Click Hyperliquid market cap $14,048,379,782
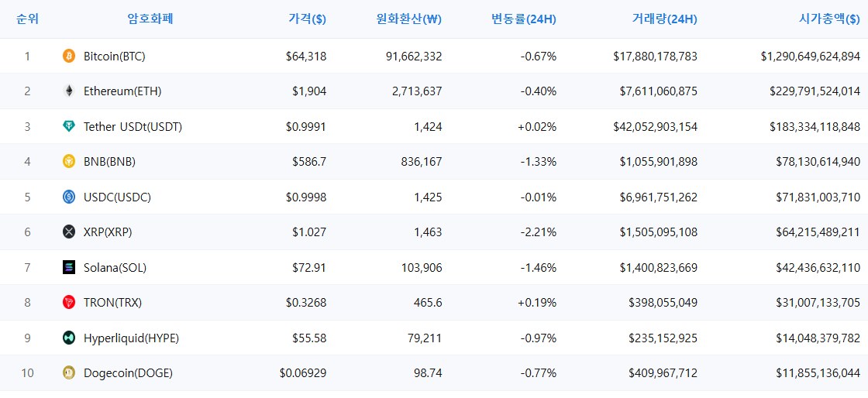This screenshot has height=398, width=868. coord(818,338)
